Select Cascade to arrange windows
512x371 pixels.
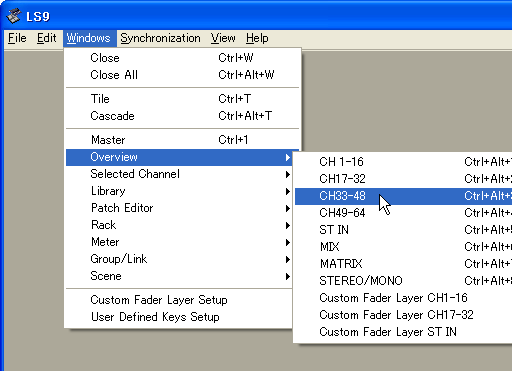[182, 116]
